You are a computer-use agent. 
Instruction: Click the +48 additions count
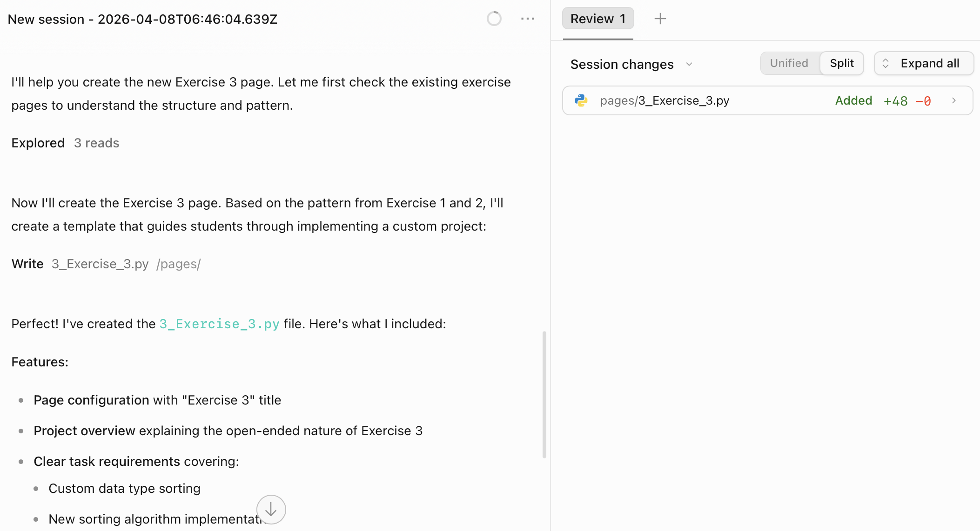pos(895,101)
